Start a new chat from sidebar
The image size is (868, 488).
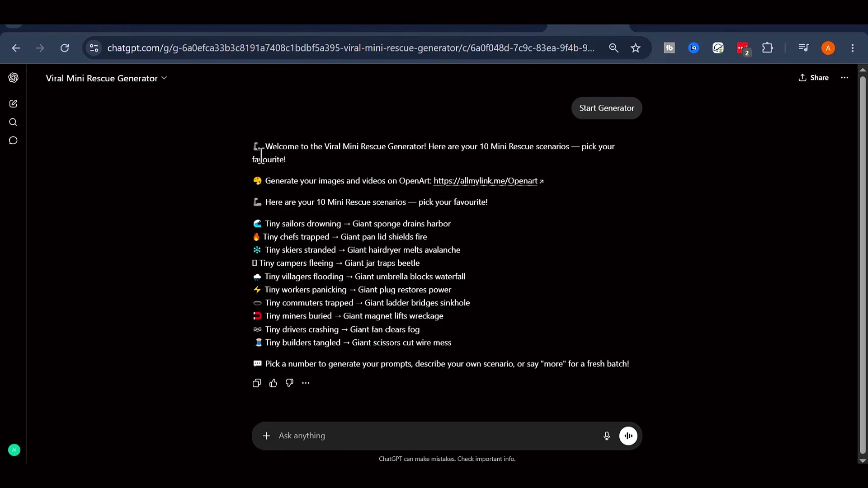tap(13, 104)
